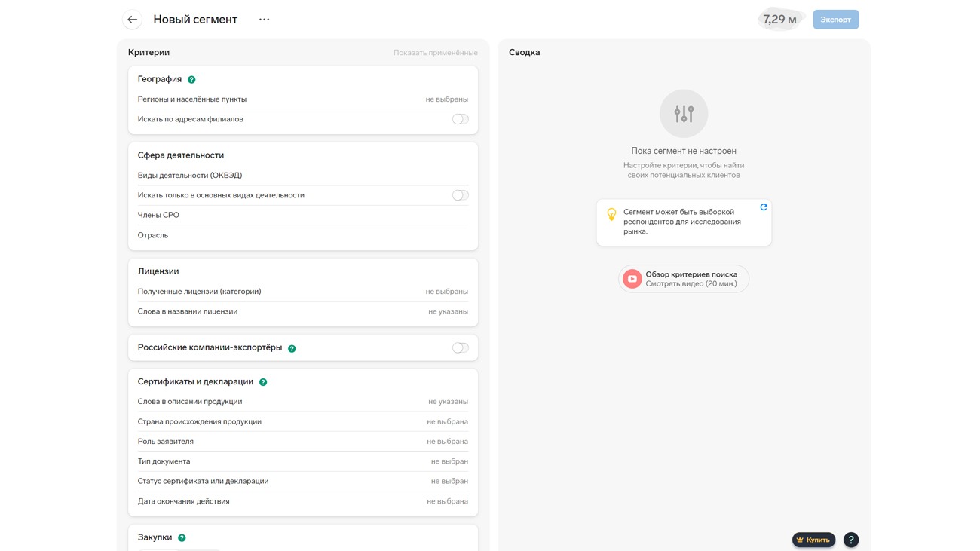Open help with the question mark button
980x551 pixels.
point(850,540)
